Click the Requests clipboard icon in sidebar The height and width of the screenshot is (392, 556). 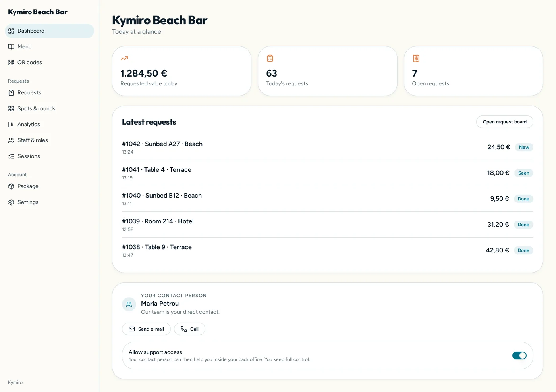click(11, 93)
